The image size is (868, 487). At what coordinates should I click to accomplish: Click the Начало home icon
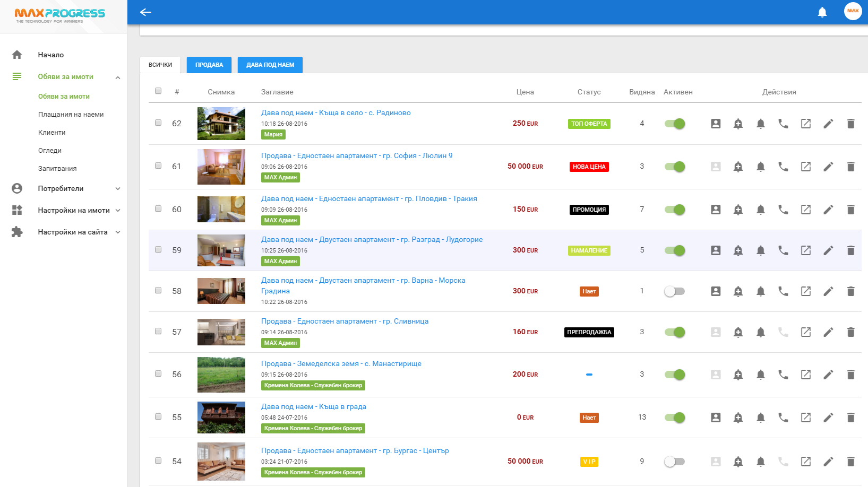17,55
